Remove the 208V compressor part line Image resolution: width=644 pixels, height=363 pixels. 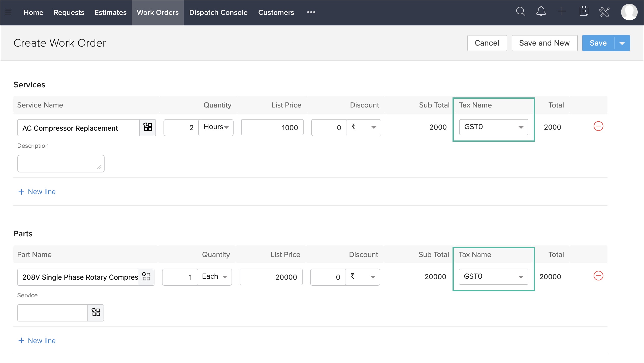point(598,276)
